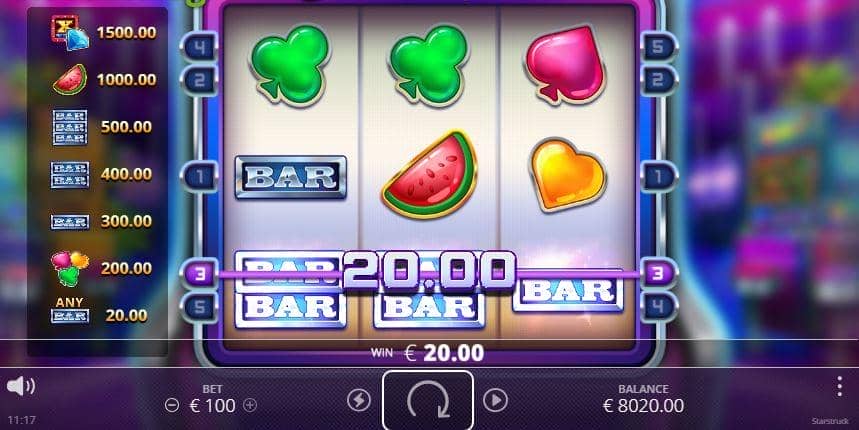
Task: Click the orange heart symbol
Action: coord(568,174)
